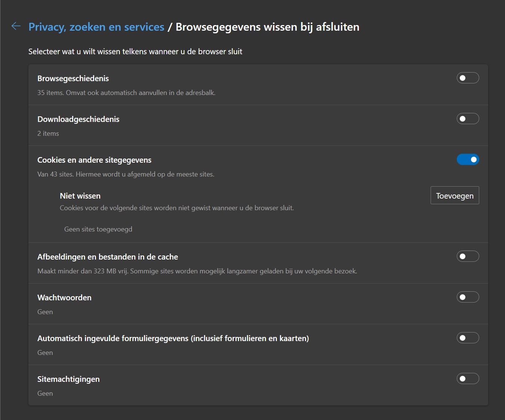The image size is (505, 420).
Task: Turn on the Wachtwoorden switch
Action: pos(468,297)
